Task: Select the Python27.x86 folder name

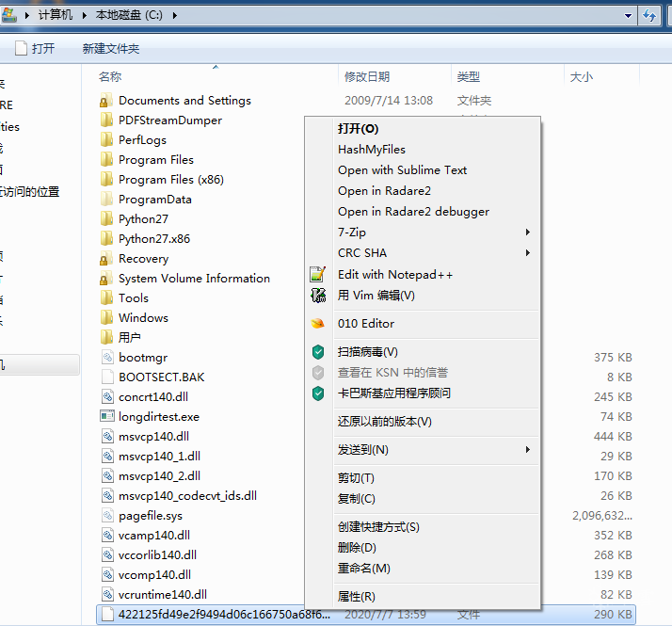Action: [x=154, y=239]
